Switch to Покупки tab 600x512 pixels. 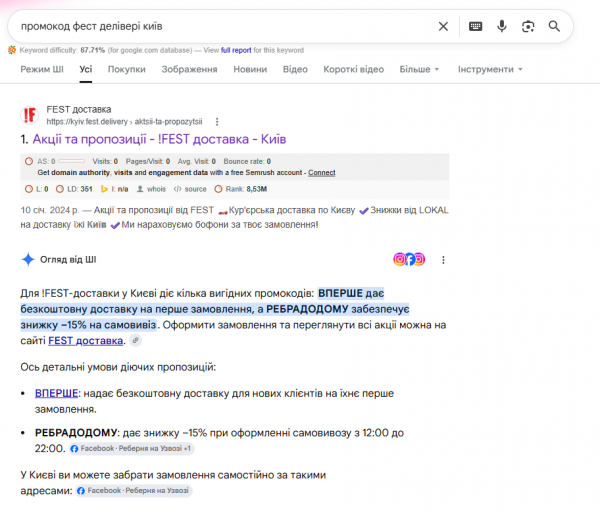coord(127,69)
